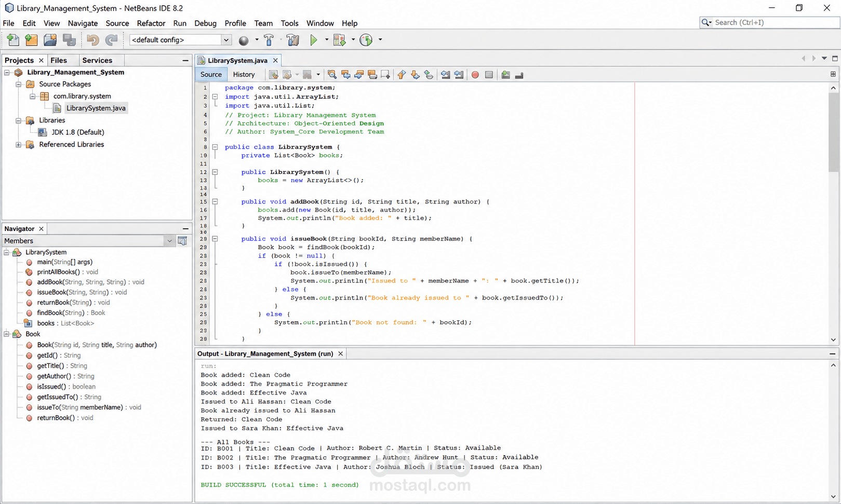Start macro recording red circle icon
Image resolution: width=841 pixels, height=504 pixels.
[475, 75]
